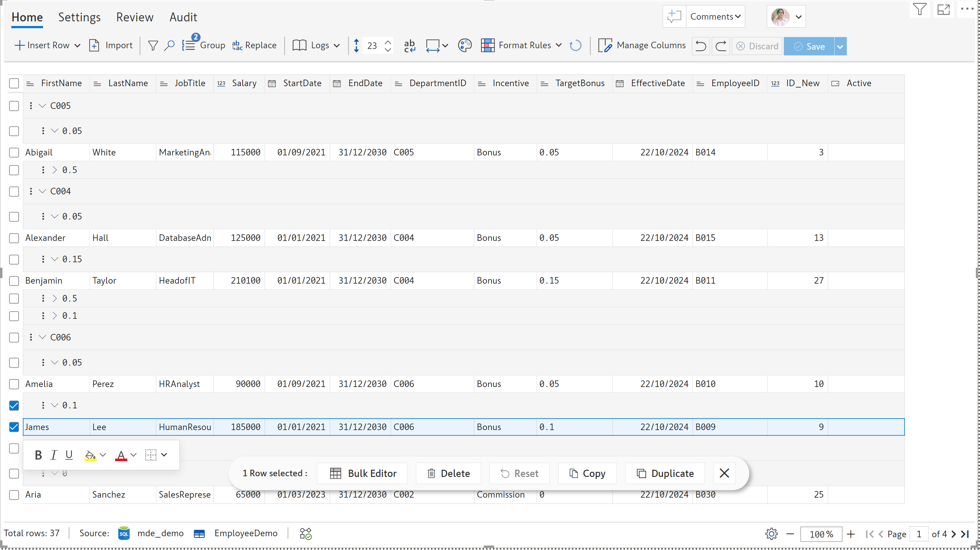Check the Abigail White row checkbox
Viewport: 980px width, 550px height.
(14, 153)
